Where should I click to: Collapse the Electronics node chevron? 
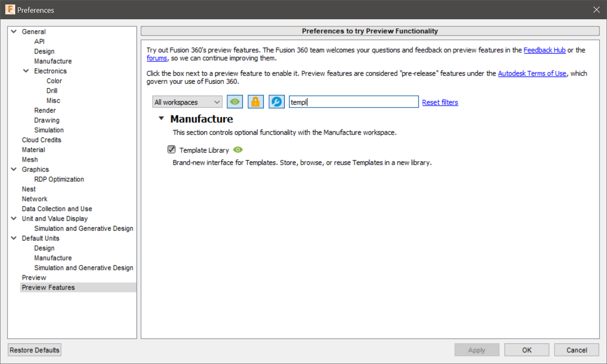point(26,71)
